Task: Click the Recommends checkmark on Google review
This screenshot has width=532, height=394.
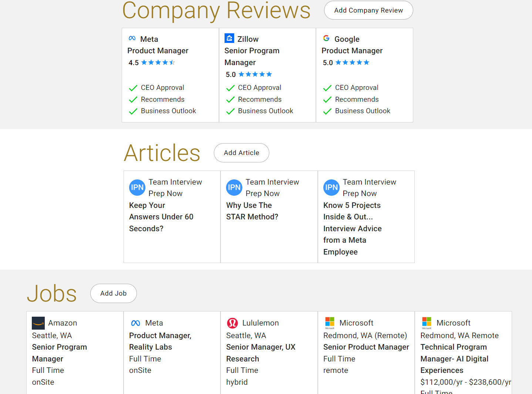Action: [x=327, y=100]
